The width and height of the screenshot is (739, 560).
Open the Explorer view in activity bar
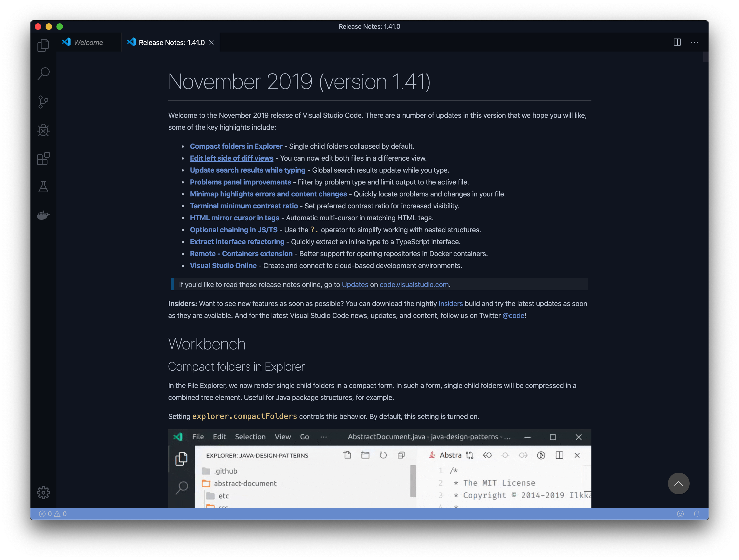(43, 45)
